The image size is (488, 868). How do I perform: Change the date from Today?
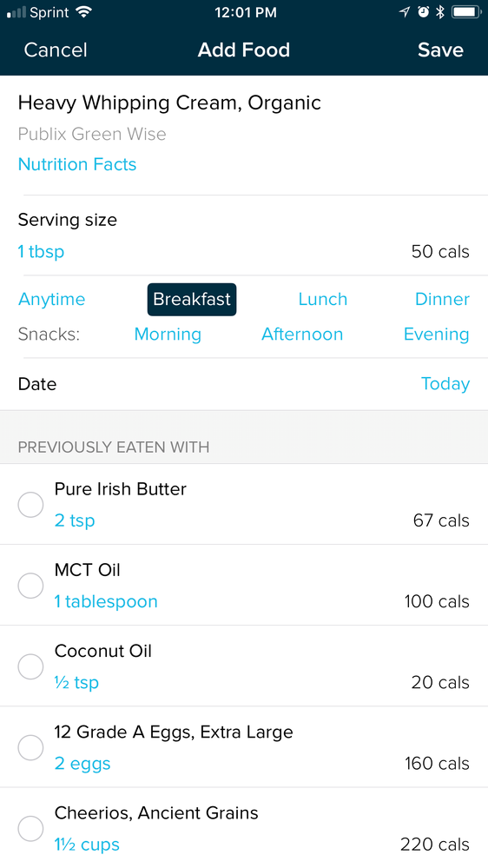click(x=445, y=384)
